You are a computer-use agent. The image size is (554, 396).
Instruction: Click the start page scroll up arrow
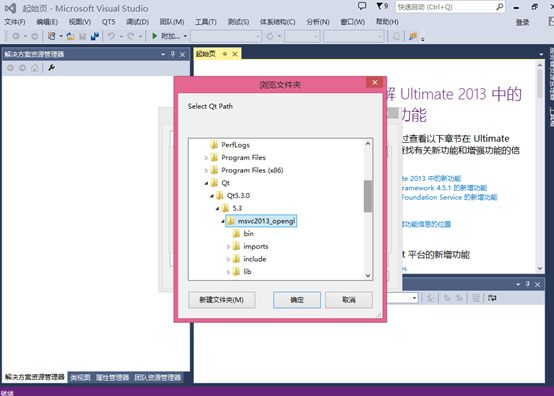[540, 65]
